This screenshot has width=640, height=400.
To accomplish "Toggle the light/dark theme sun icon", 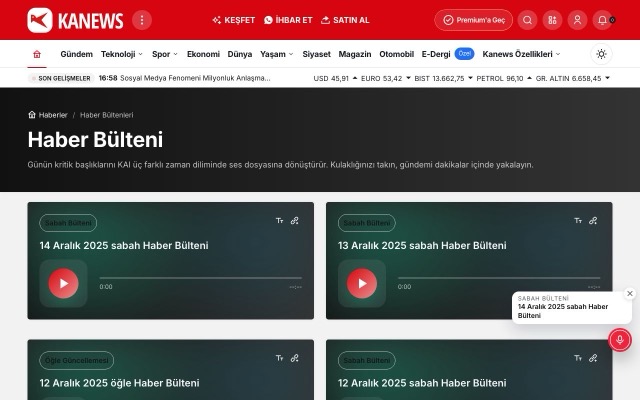I will click(601, 54).
